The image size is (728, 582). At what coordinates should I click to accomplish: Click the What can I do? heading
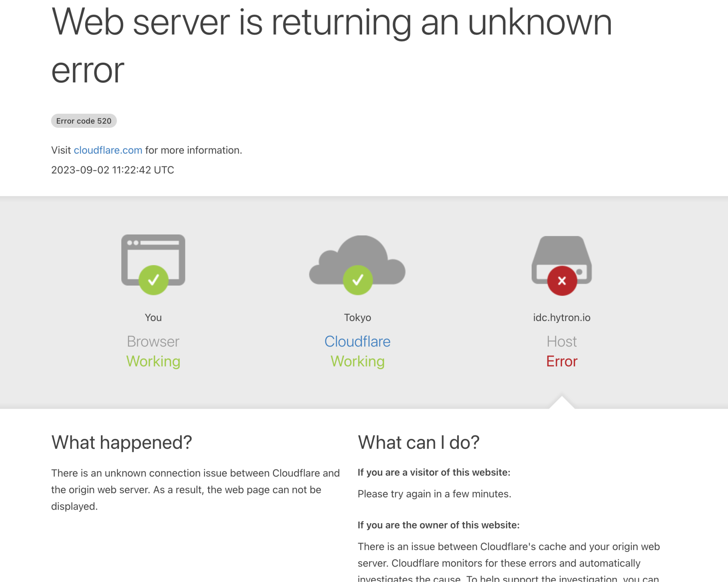419,442
